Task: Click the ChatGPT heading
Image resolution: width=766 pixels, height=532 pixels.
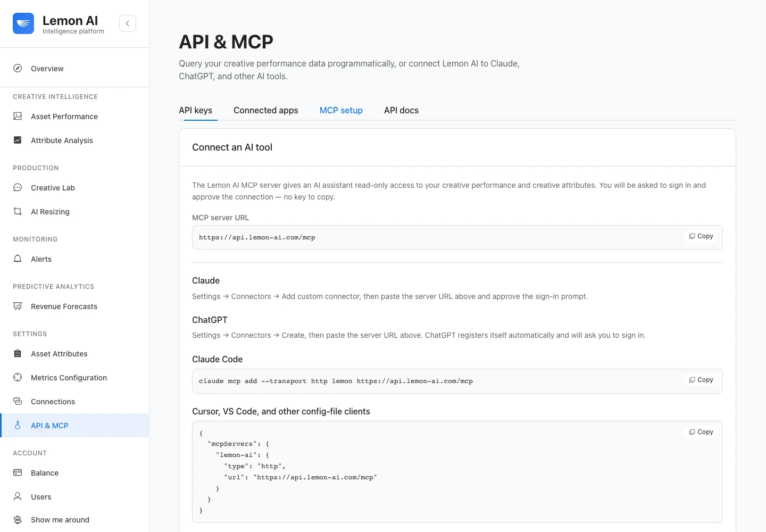Action: click(x=210, y=320)
